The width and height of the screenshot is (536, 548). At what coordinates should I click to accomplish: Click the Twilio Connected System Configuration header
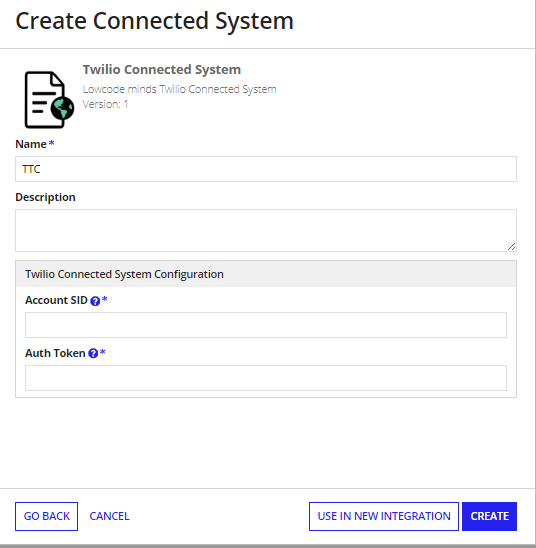[x=266, y=274]
